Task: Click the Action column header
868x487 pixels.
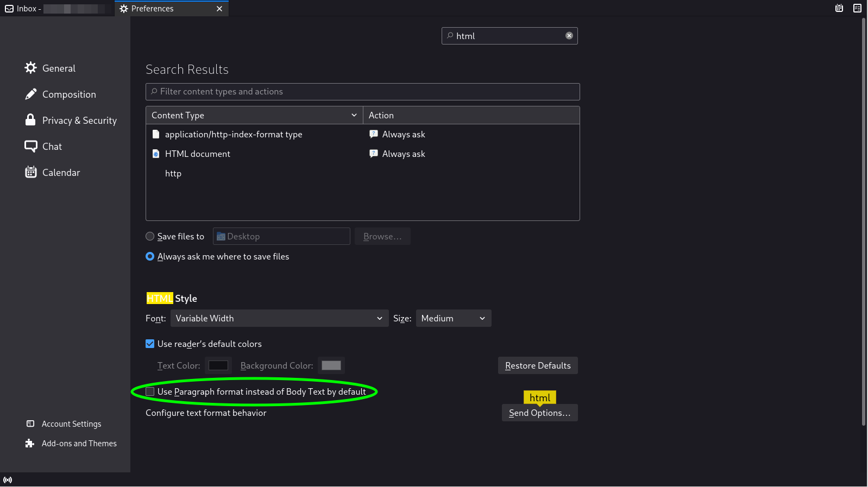Action: click(x=471, y=115)
